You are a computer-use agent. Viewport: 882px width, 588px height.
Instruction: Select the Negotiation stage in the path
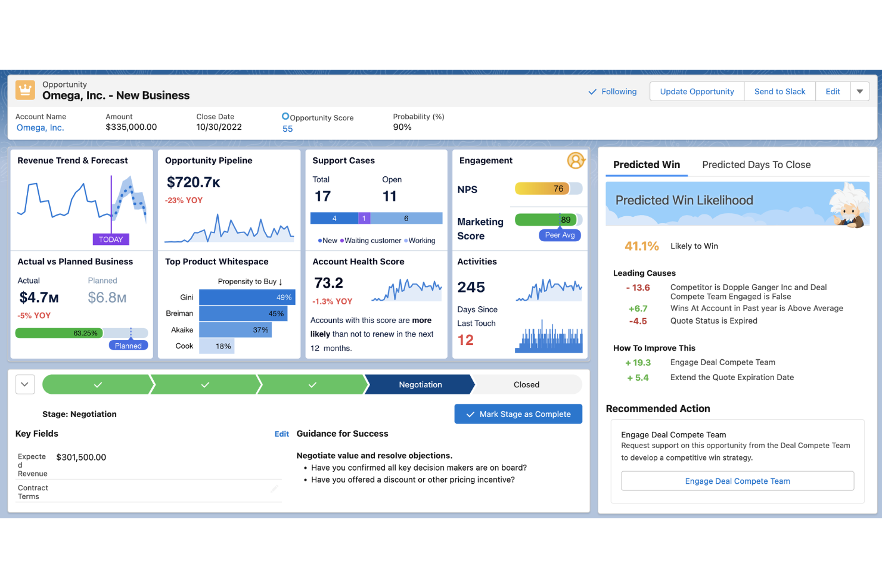(420, 384)
